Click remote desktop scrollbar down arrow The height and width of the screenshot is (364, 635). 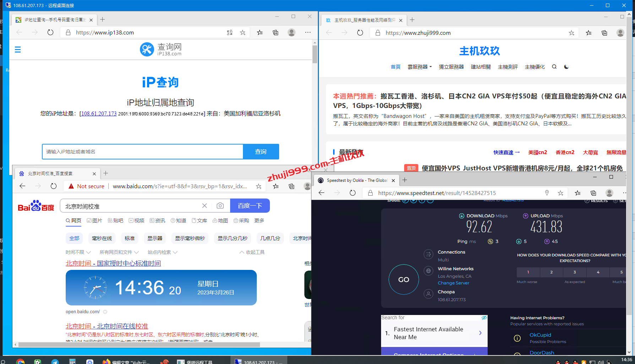point(629,352)
